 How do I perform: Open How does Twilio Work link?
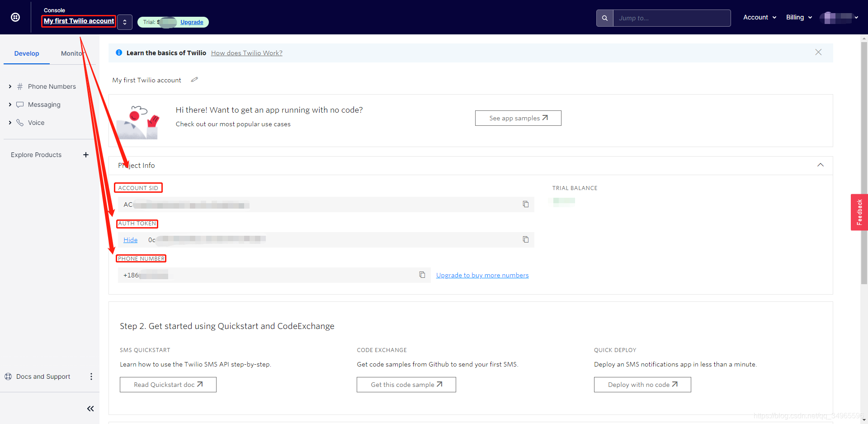(247, 53)
